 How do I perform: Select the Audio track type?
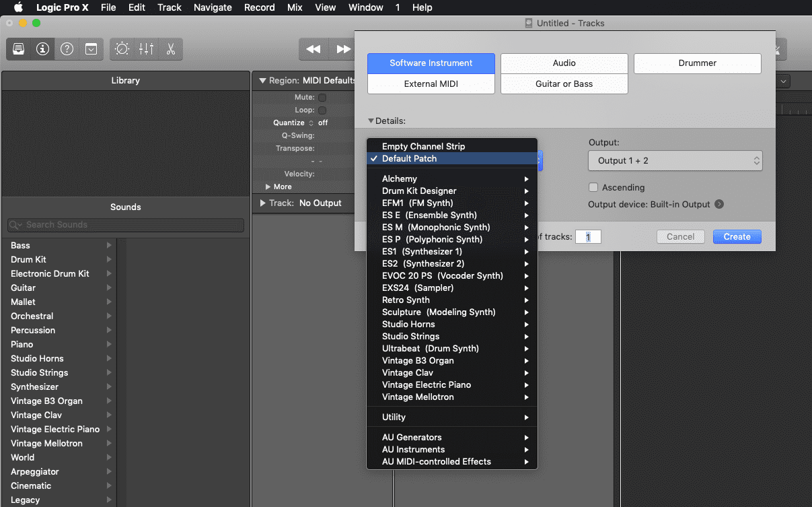point(564,63)
